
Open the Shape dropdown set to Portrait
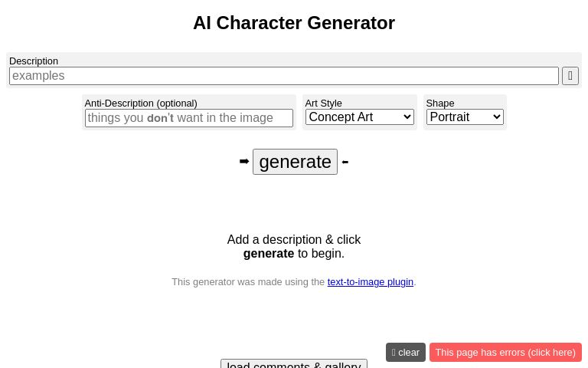[465, 117]
